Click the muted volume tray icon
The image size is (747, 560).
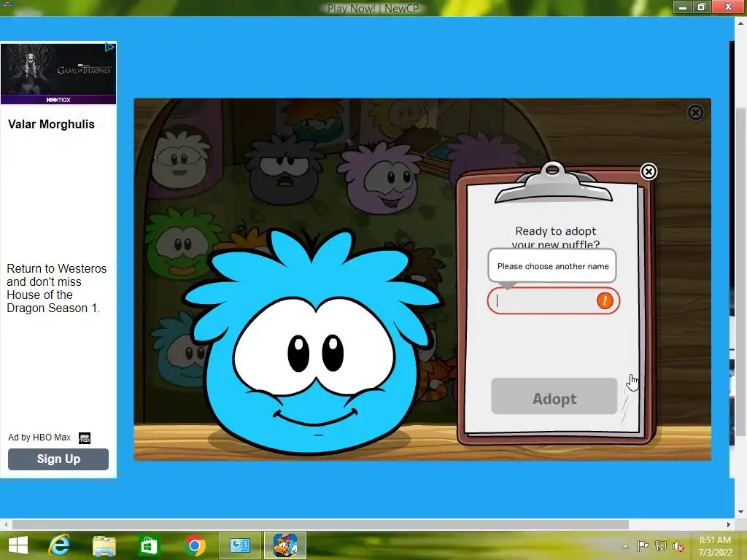(678, 545)
